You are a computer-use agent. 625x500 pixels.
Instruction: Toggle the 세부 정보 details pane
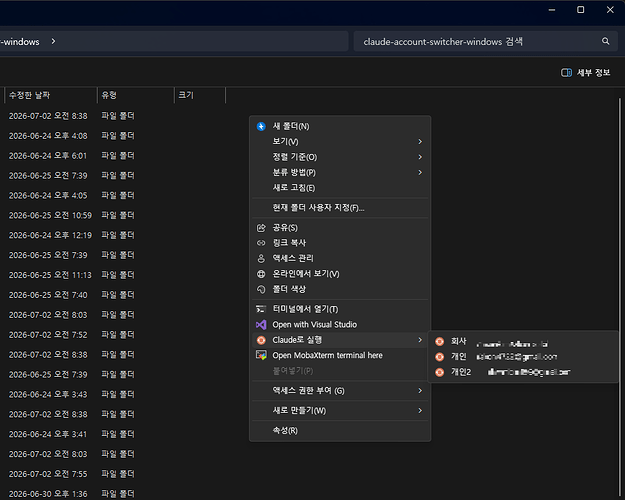pos(586,73)
